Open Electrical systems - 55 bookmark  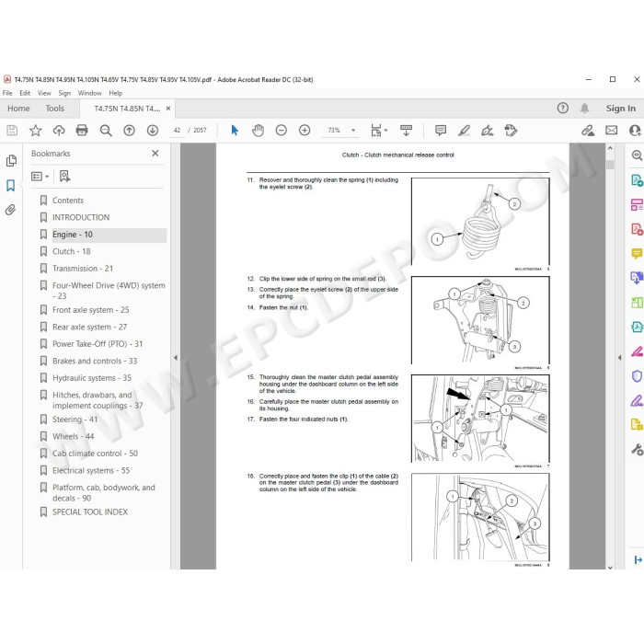coord(91,471)
